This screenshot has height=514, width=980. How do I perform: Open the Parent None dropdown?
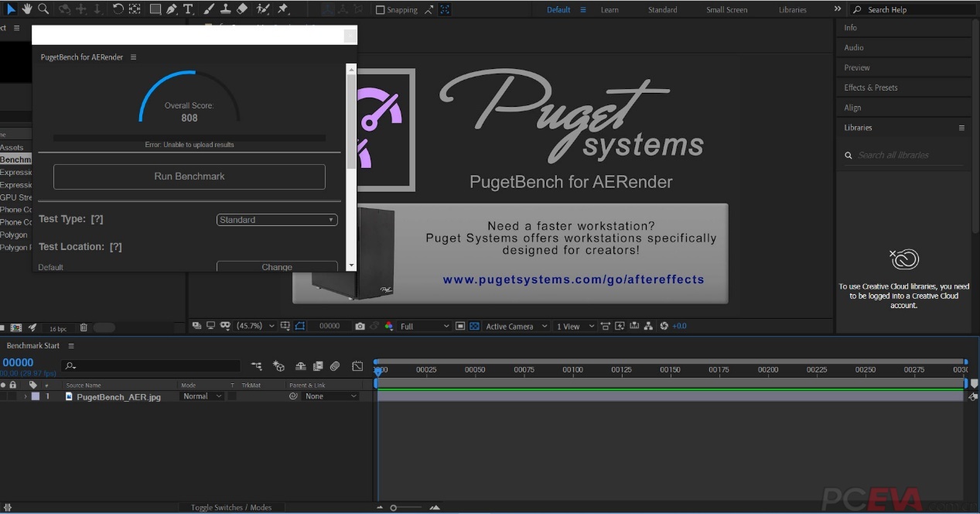[x=331, y=396]
